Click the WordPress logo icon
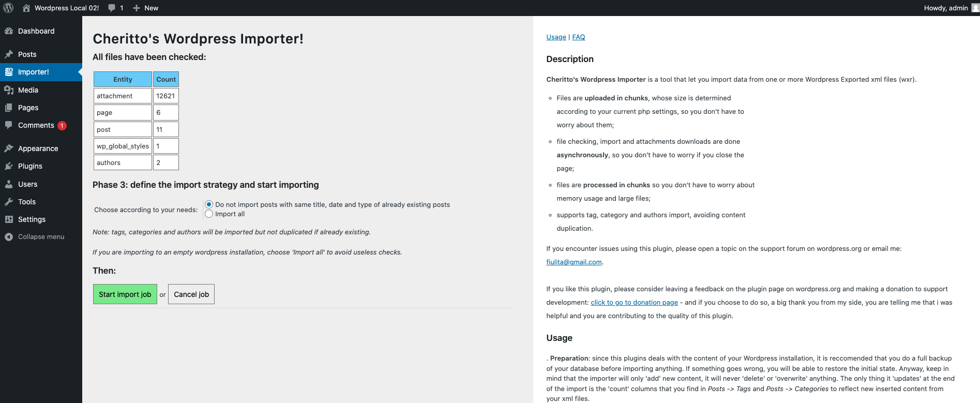The height and width of the screenshot is (403, 980). coord(8,8)
